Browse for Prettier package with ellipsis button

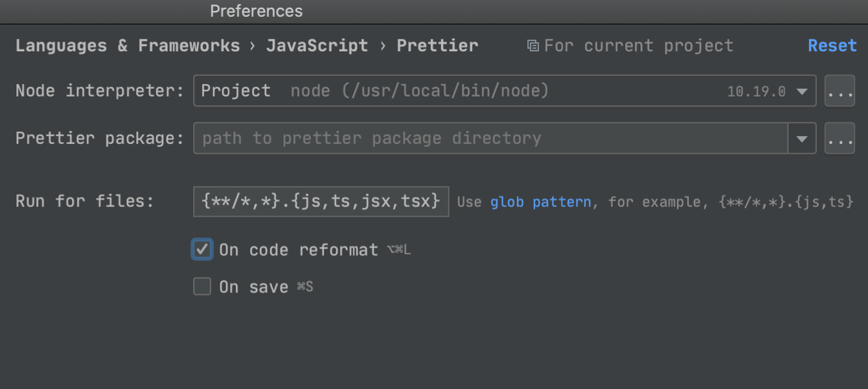pos(839,139)
